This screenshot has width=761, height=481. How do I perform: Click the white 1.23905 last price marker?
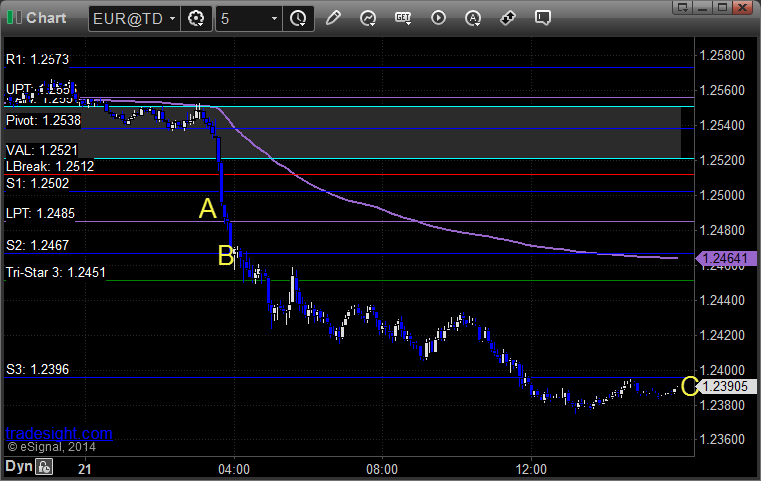(x=727, y=386)
